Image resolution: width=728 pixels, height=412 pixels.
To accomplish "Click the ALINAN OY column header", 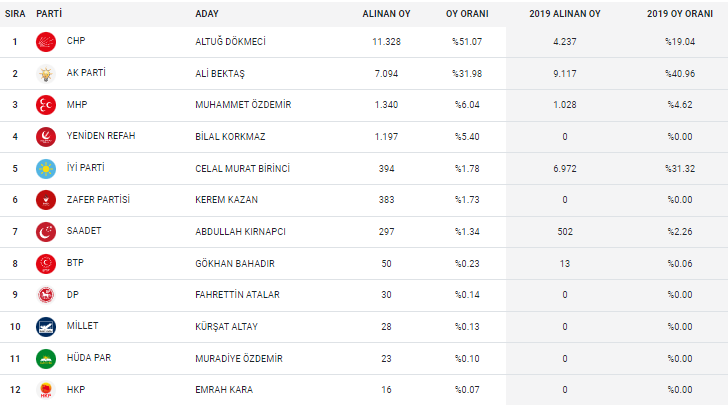I will (385, 14).
